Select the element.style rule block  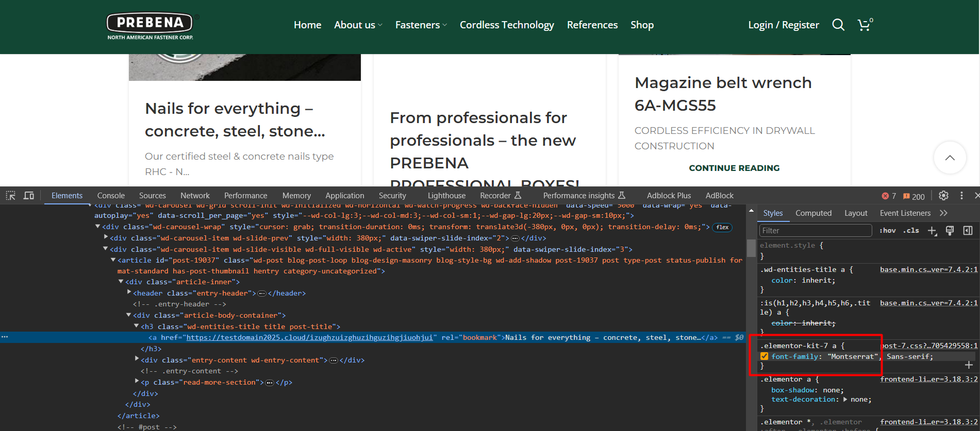click(869, 250)
